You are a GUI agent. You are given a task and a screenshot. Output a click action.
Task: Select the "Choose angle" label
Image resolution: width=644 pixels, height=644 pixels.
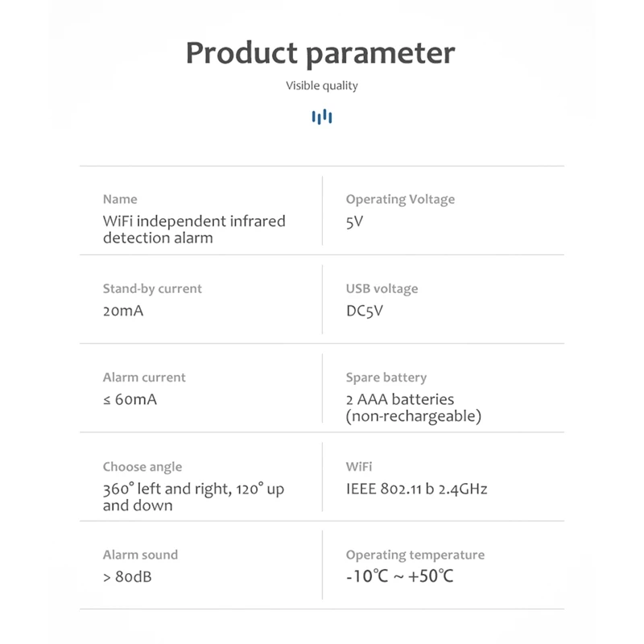click(142, 466)
